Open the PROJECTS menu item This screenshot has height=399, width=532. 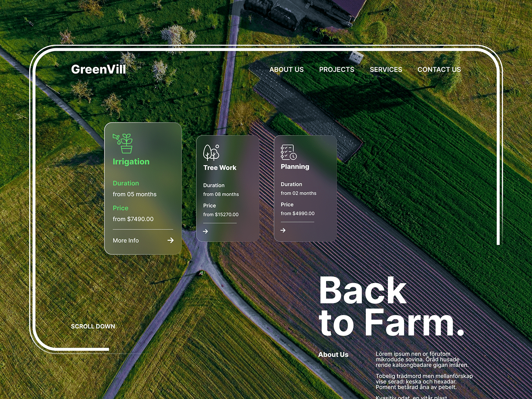(x=337, y=70)
